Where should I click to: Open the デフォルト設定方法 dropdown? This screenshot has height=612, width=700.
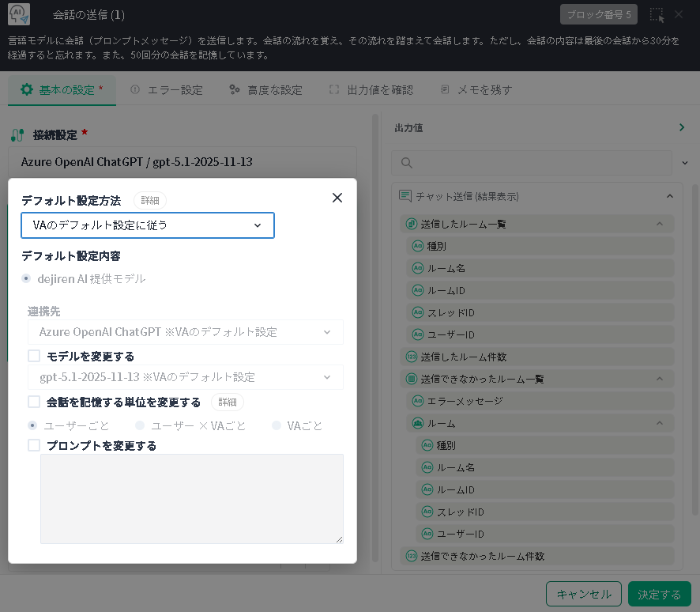[x=148, y=225]
